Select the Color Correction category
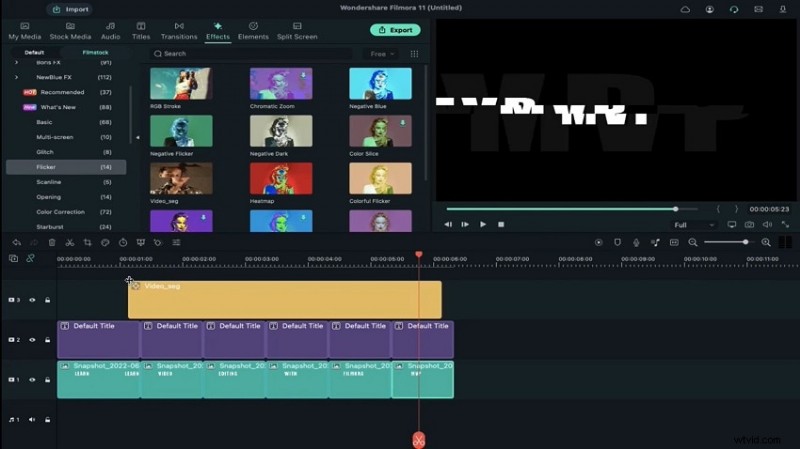This screenshot has width=800, height=449. (66, 212)
